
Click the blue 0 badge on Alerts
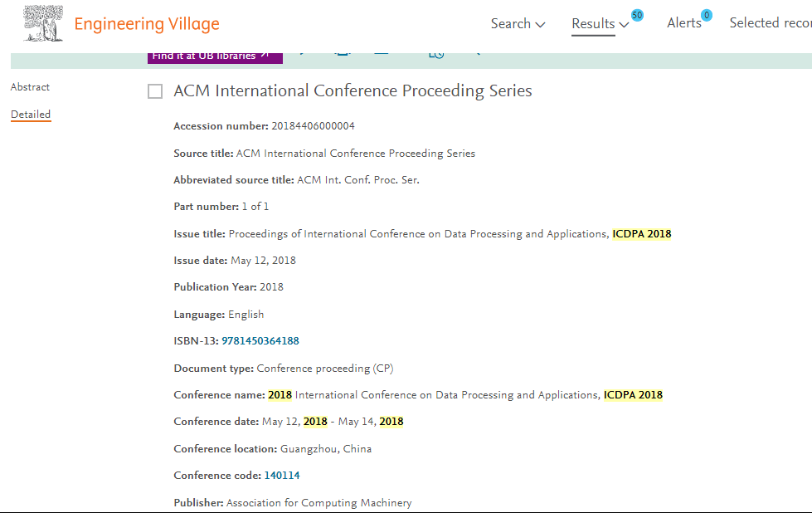pos(707,15)
